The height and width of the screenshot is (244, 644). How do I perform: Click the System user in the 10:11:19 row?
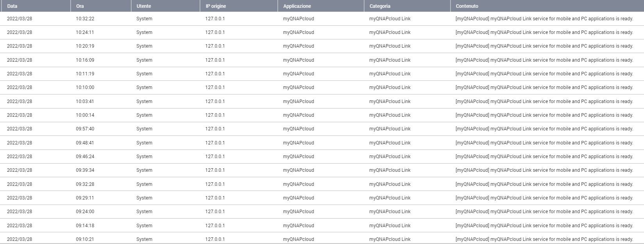[144, 74]
